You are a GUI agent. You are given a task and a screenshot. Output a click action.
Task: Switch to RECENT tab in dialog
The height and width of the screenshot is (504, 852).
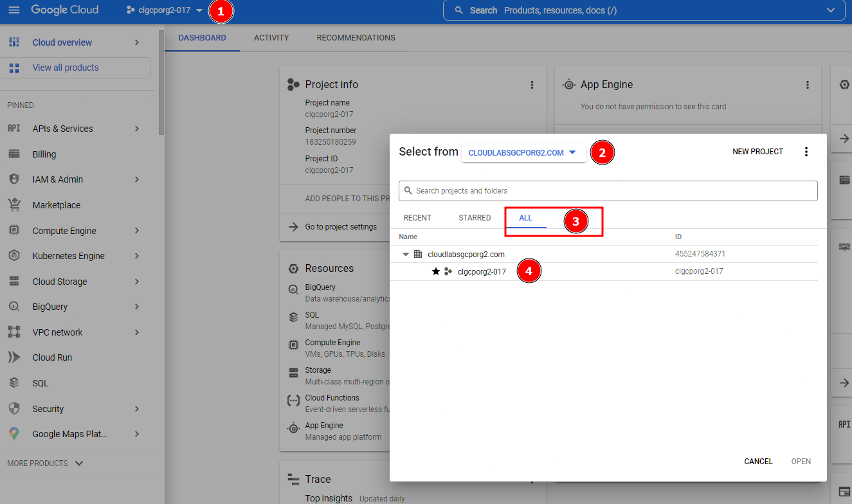[417, 218]
